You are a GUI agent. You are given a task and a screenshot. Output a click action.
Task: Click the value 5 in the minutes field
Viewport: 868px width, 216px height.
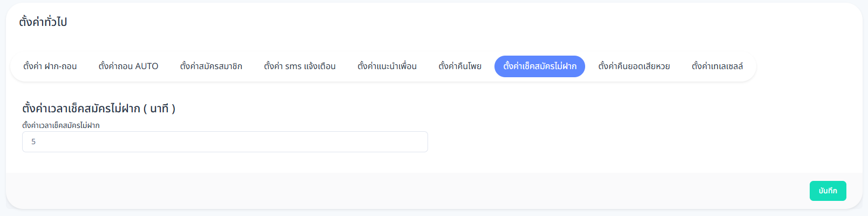[33, 142]
